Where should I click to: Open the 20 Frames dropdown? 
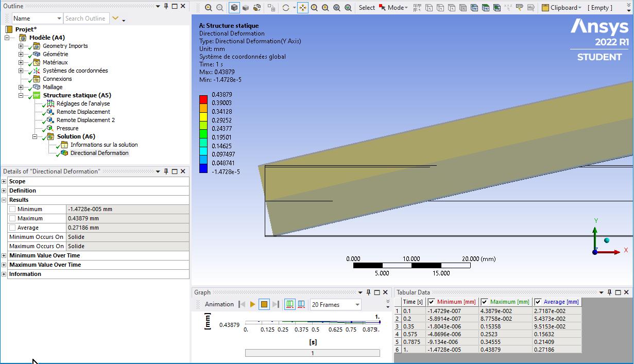coord(357,305)
